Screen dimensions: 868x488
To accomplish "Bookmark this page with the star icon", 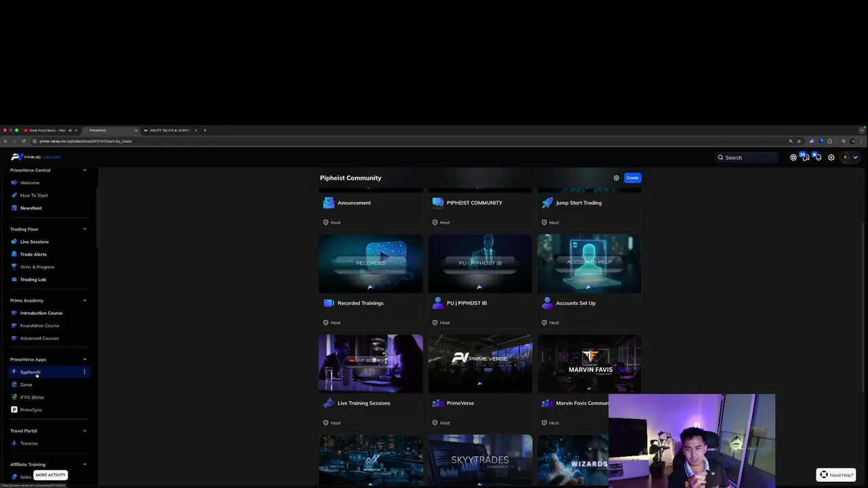I will click(x=800, y=141).
